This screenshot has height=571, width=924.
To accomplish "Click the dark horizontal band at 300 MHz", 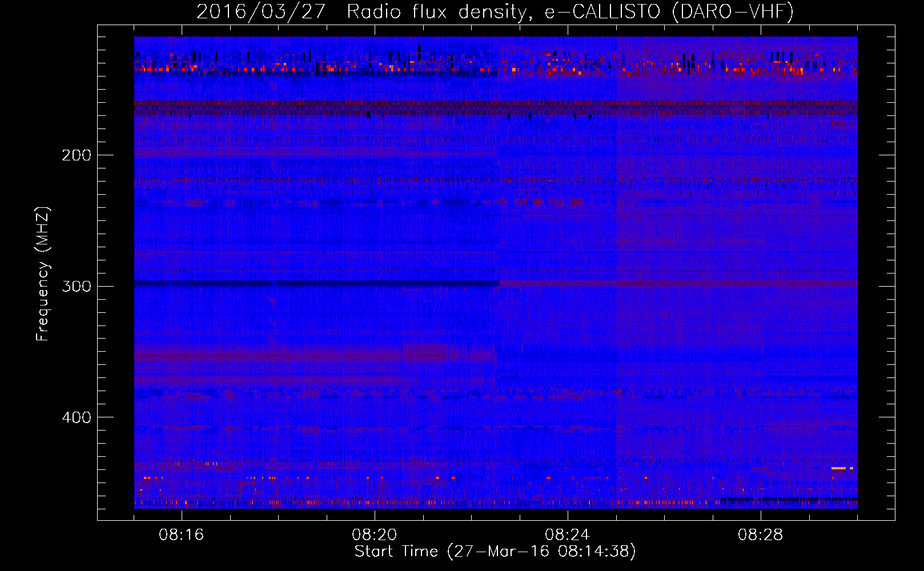I will point(317,284).
